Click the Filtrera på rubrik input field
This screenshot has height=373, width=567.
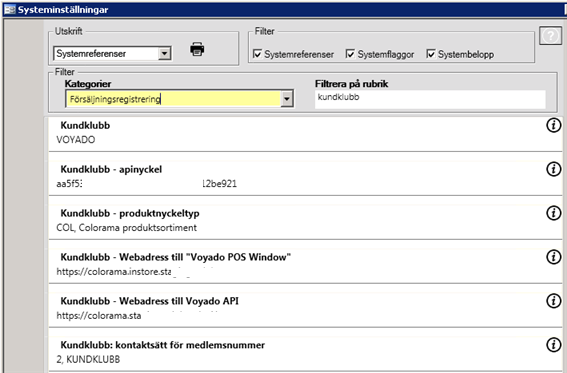pyautogui.click(x=430, y=99)
